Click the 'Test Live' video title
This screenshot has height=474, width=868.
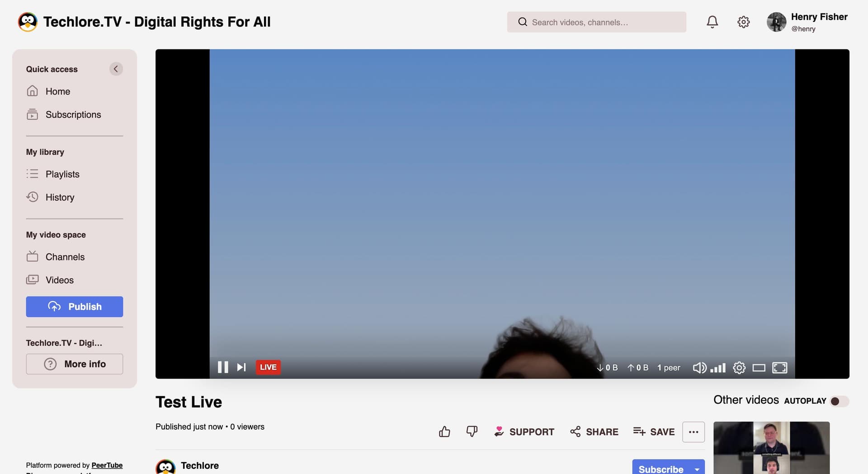coord(189,402)
